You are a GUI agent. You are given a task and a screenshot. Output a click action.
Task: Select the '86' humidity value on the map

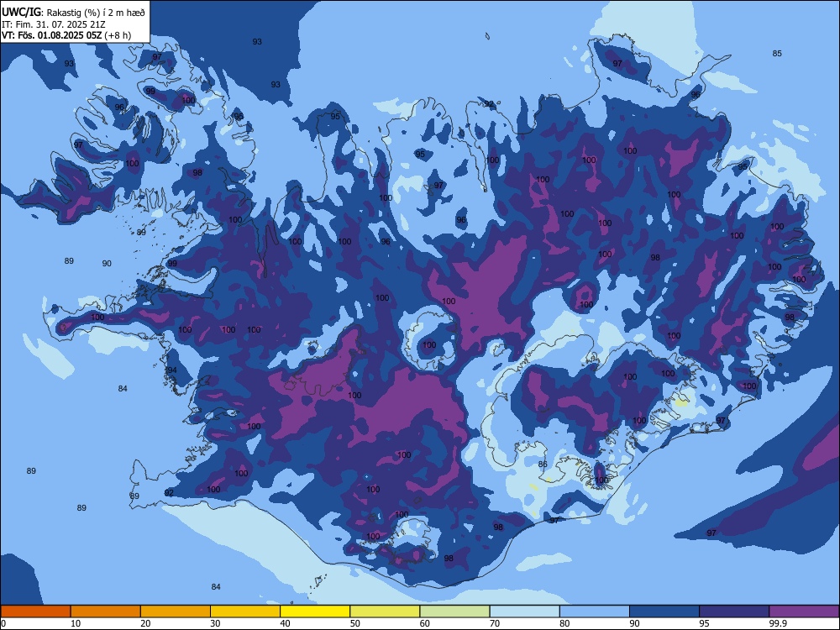(543, 464)
